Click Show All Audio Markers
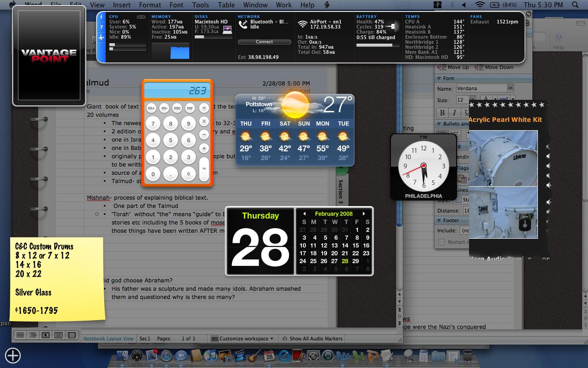Image resolution: width=588 pixels, height=368 pixels. click(312, 339)
